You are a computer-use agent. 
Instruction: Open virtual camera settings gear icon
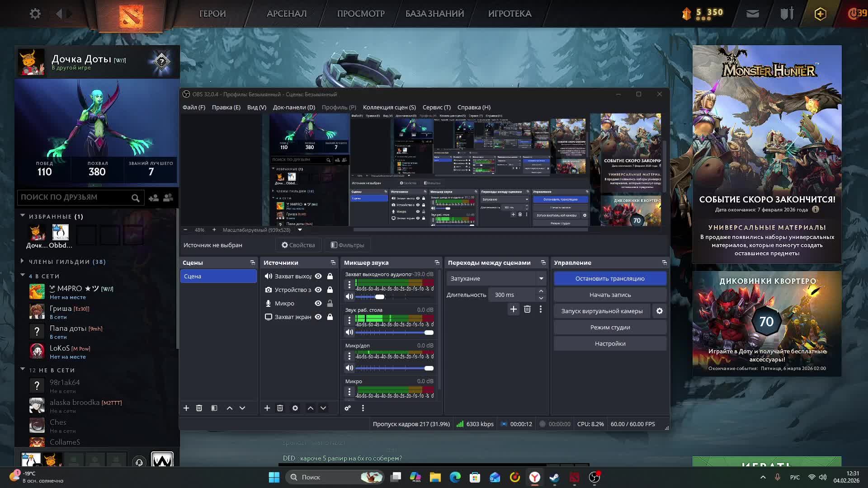(660, 311)
